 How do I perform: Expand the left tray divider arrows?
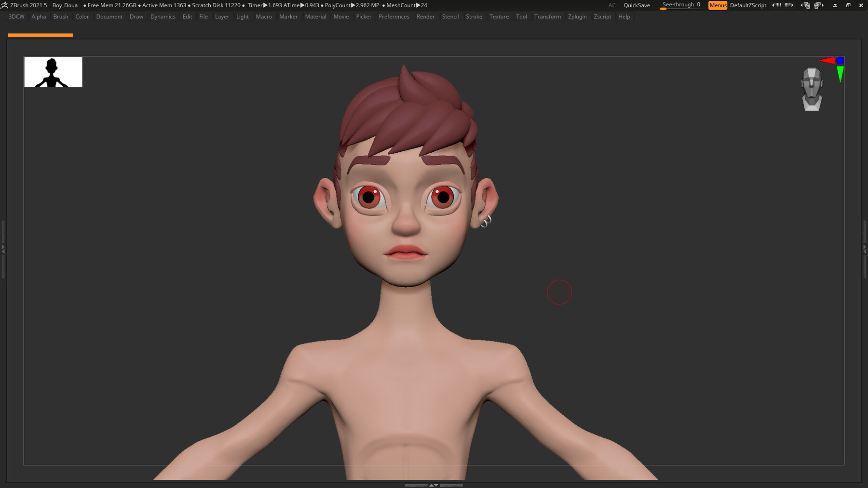(3, 249)
